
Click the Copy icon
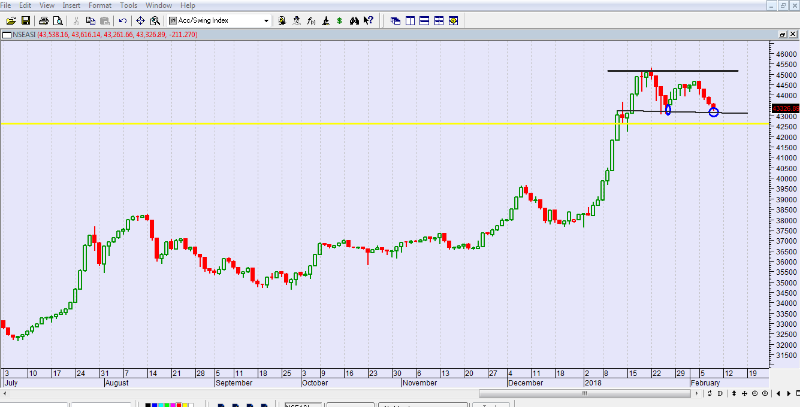[x=91, y=21]
